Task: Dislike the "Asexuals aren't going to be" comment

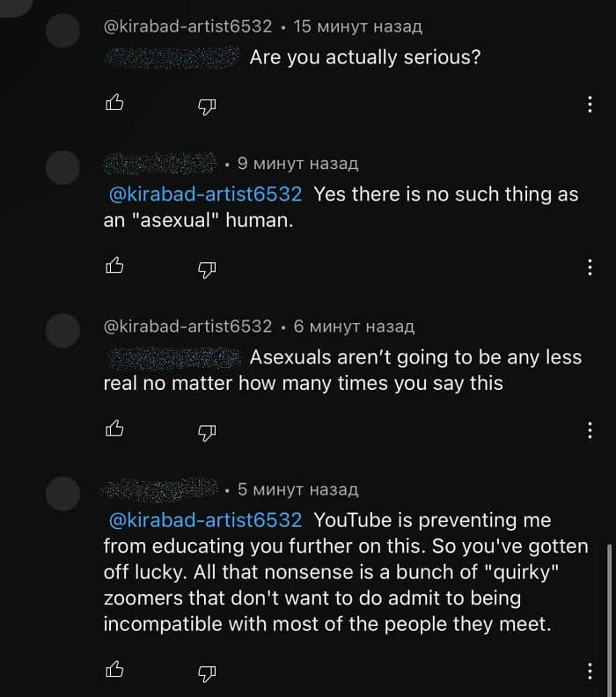Action: (206, 430)
